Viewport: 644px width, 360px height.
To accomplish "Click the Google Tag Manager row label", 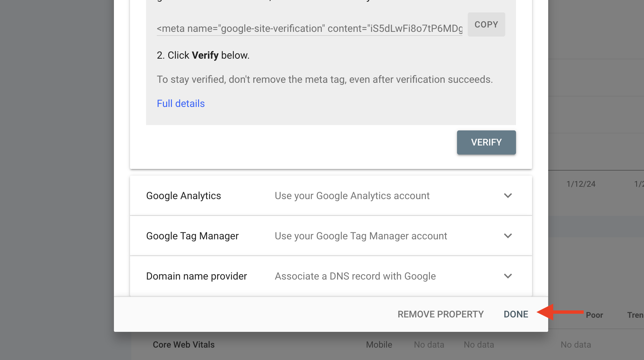I will pos(192,236).
